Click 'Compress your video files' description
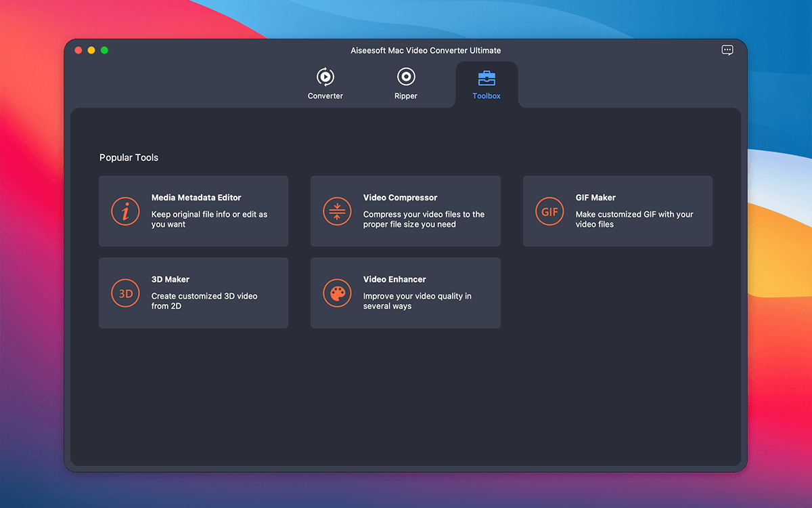Screen dimensions: 812x508 coord(424,219)
